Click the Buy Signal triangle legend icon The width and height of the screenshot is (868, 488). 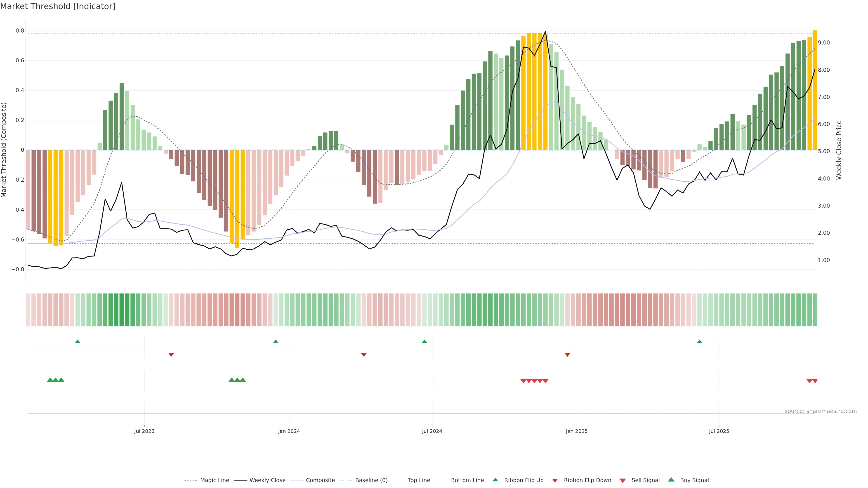[x=671, y=480]
